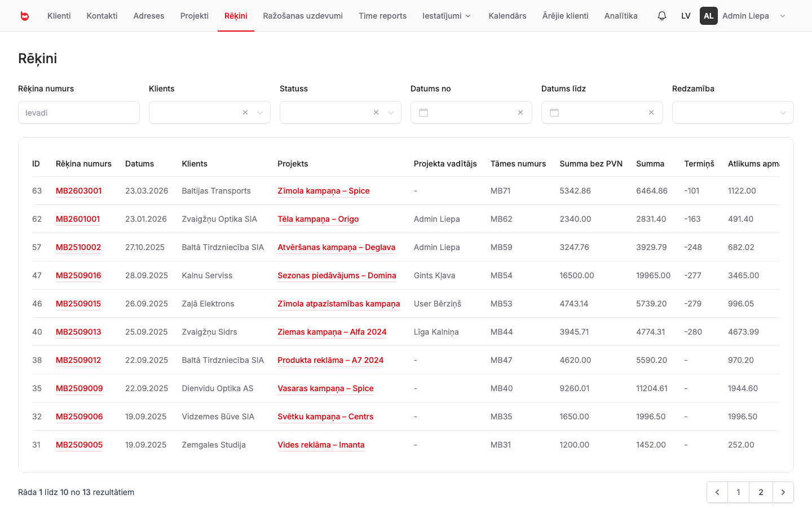The height and width of the screenshot is (508, 812).
Task: Open project Ziemas kampaņa – Alfa 2024
Action: click(332, 332)
